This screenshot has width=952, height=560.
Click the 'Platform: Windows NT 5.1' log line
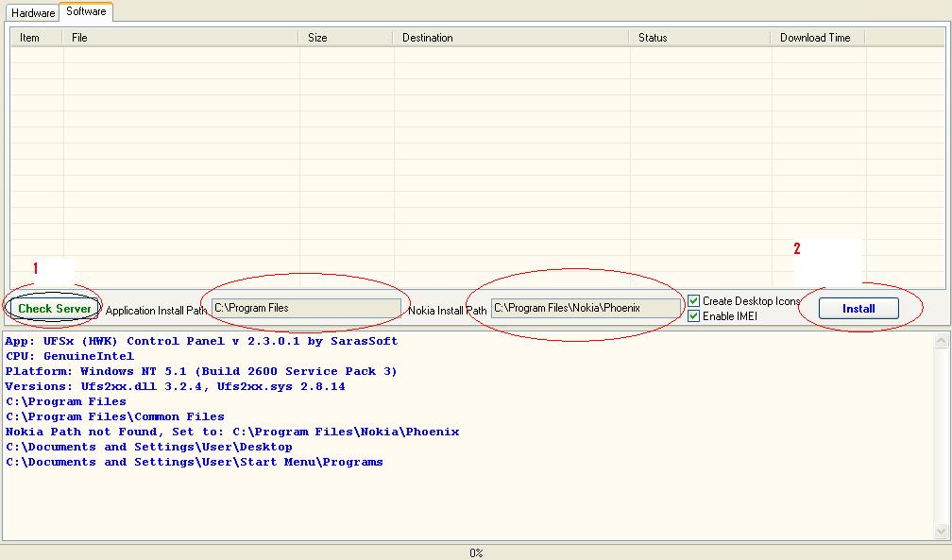(x=201, y=372)
